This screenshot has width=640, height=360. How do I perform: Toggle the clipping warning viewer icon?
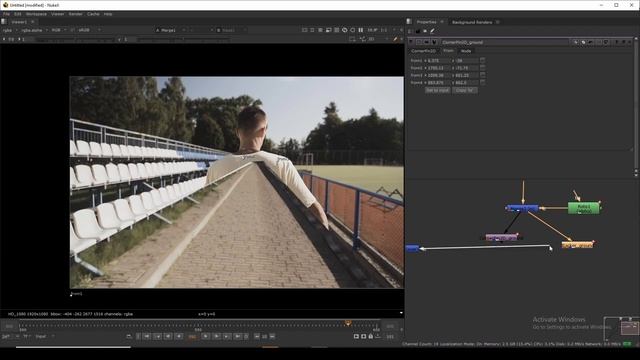tap(304, 30)
